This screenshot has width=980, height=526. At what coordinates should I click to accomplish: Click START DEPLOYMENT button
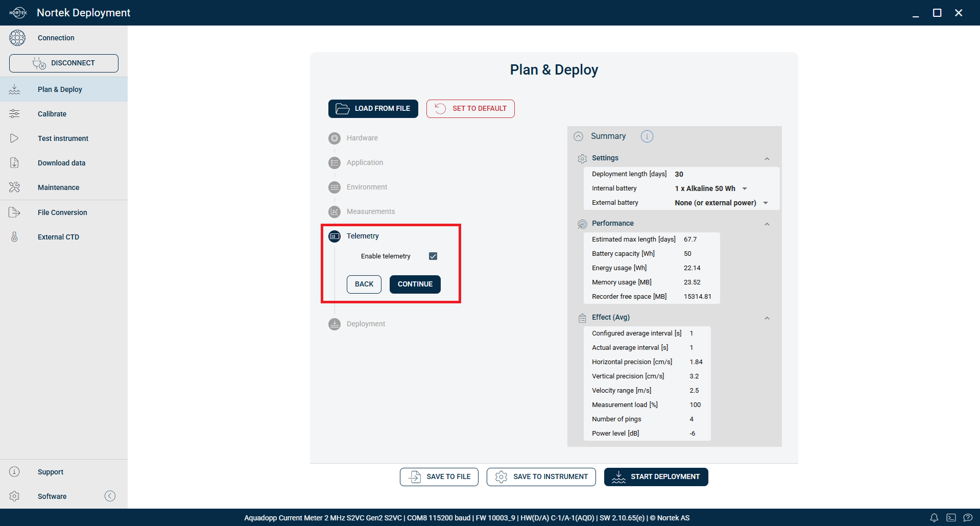(656, 477)
